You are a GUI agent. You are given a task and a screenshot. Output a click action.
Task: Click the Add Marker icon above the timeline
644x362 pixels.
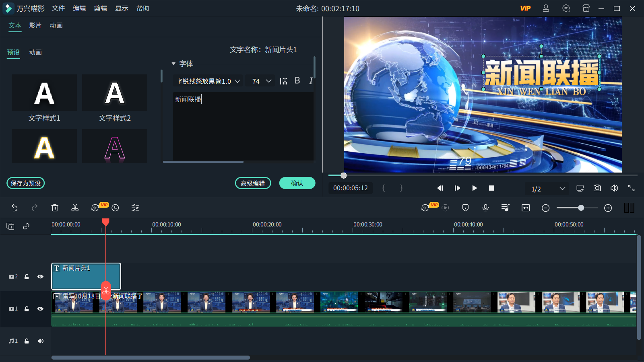(x=465, y=208)
